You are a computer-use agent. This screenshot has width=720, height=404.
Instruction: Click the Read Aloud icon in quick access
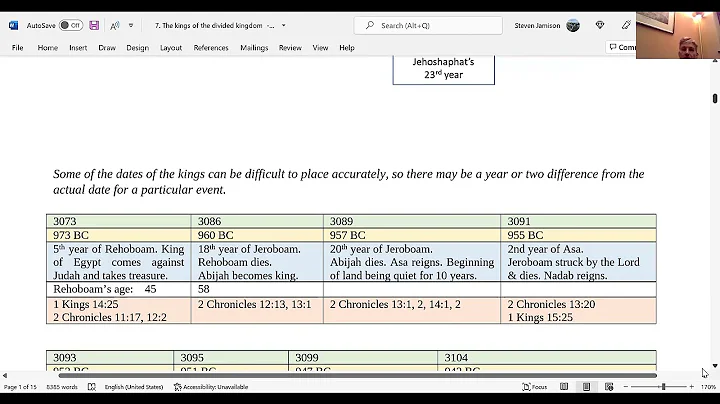point(115,25)
